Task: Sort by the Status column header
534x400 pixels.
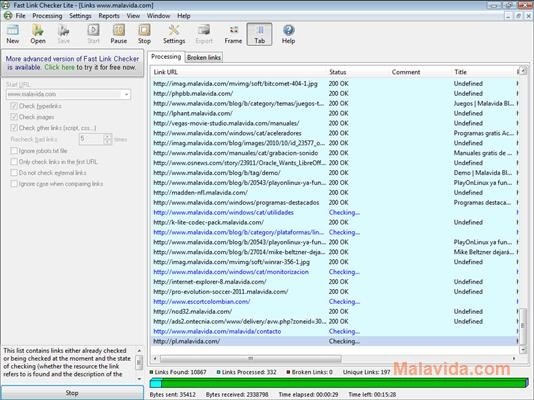Action: point(358,72)
